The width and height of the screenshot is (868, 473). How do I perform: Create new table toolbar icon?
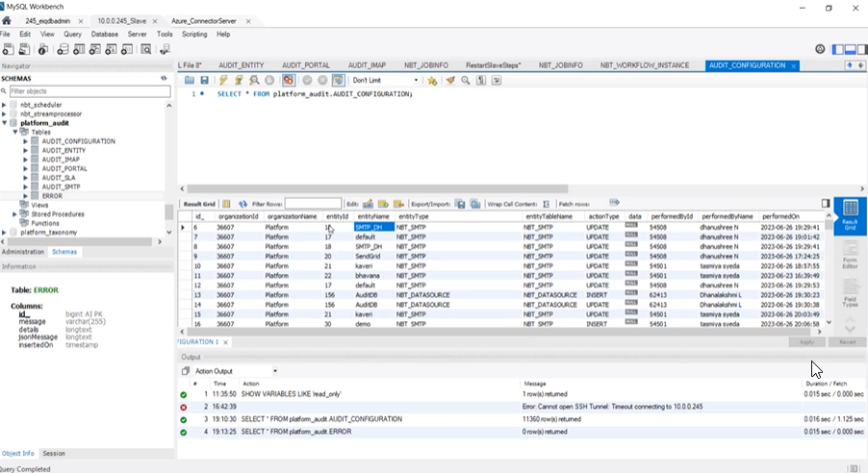point(79,49)
